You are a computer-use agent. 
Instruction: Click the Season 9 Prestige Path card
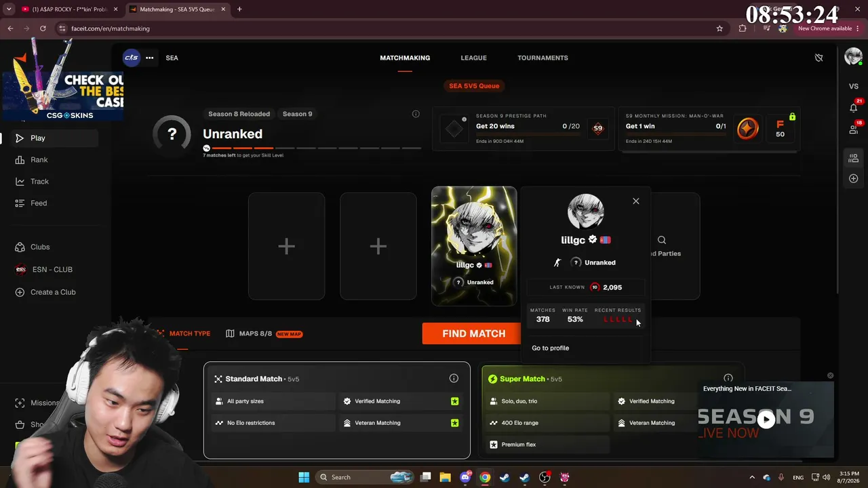(x=522, y=128)
